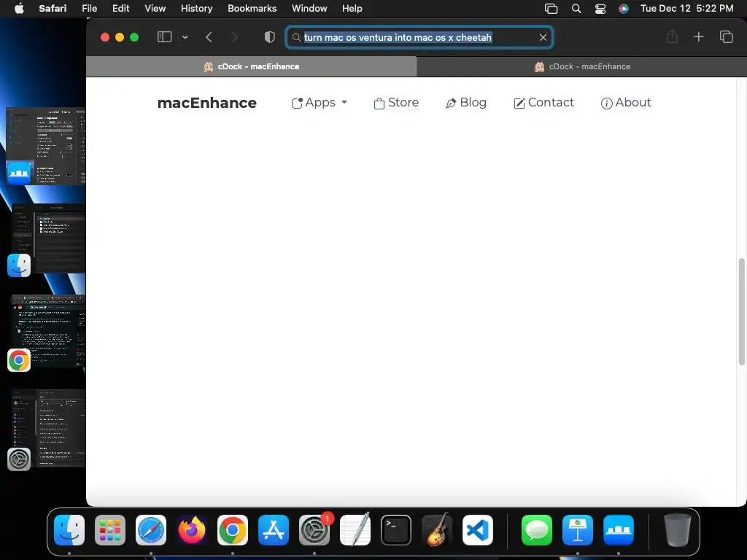Open Safari from the Dock
747x560 pixels.
(151, 530)
